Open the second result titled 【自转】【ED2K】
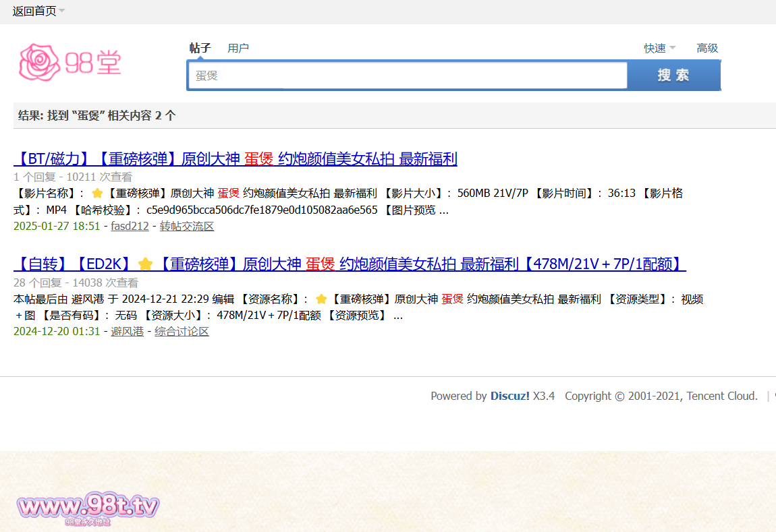 point(350,264)
